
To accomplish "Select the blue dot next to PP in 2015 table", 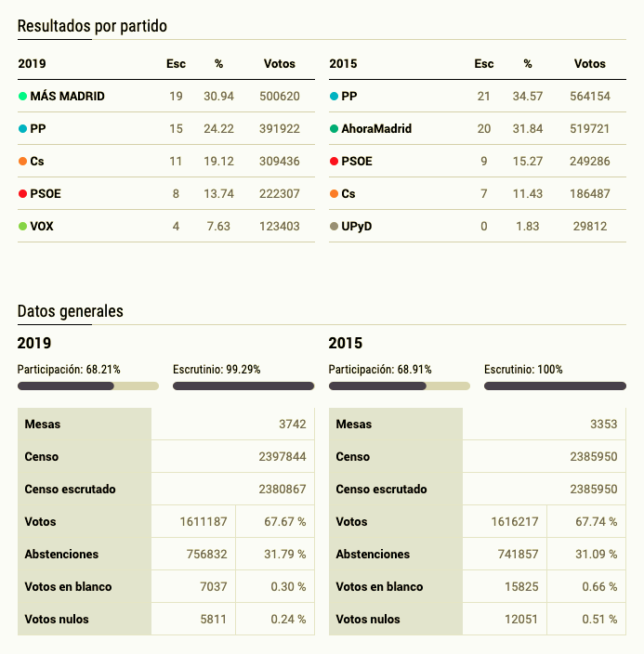I will coord(334,97).
